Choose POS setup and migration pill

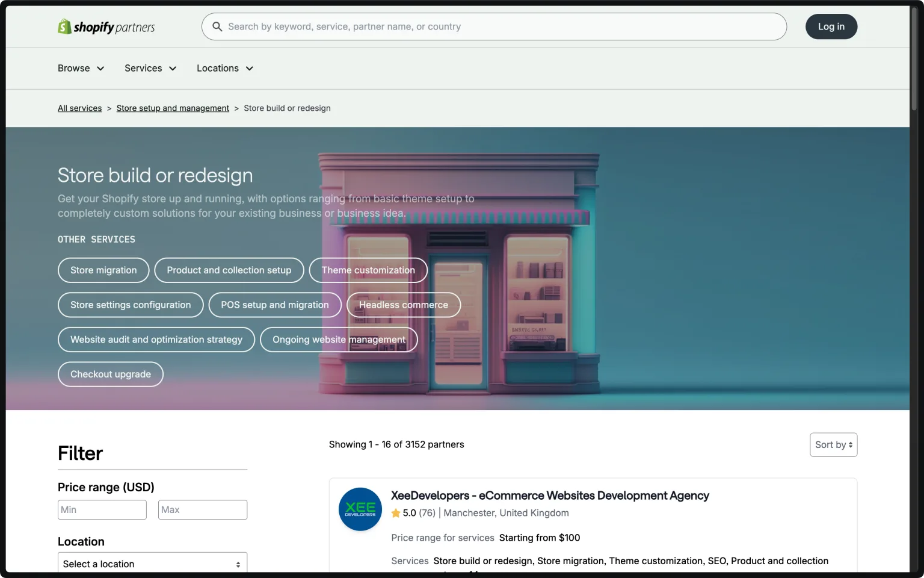(275, 305)
